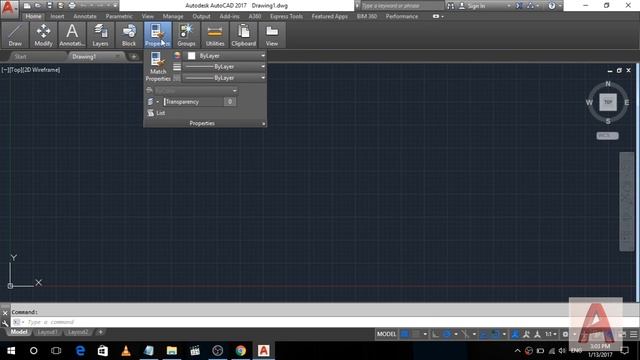Expand the Layers ribbon panel
The height and width of the screenshot is (360, 640).
[x=100, y=35]
